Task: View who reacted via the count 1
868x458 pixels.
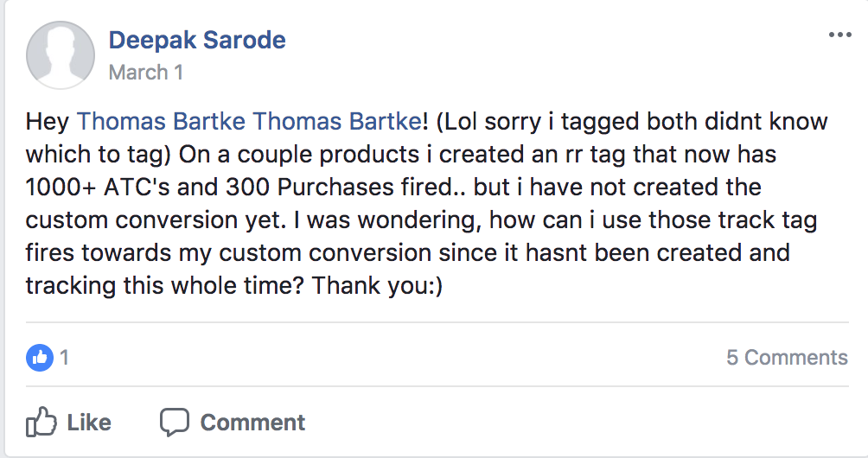Action: 64,358
